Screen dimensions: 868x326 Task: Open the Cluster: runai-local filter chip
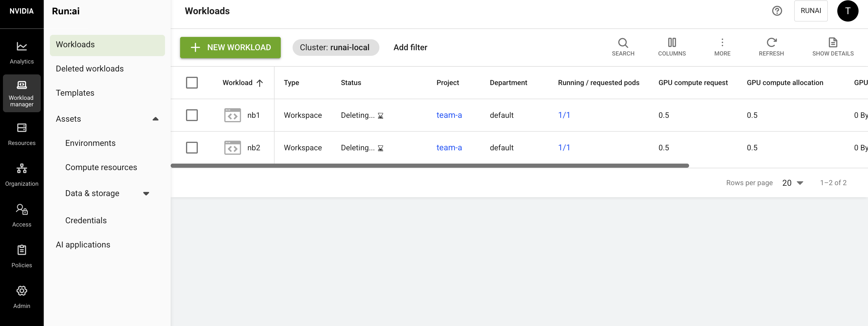click(336, 47)
